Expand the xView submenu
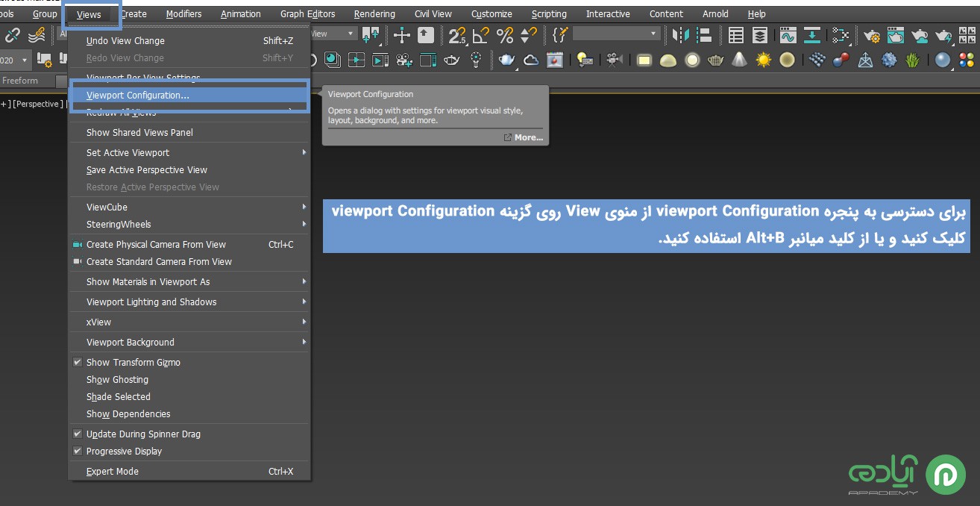This screenshot has height=506, width=980. tap(189, 322)
